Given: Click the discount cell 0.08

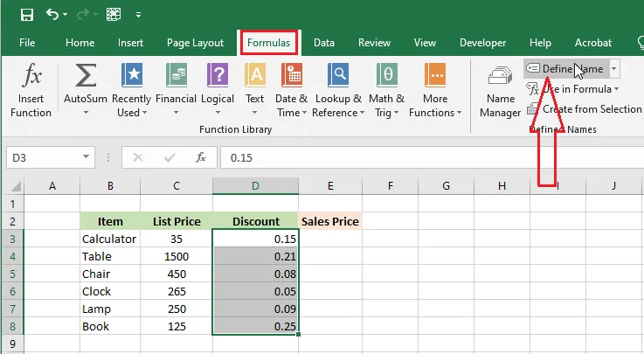Looking at the screenshot, I should pos(255,274).
